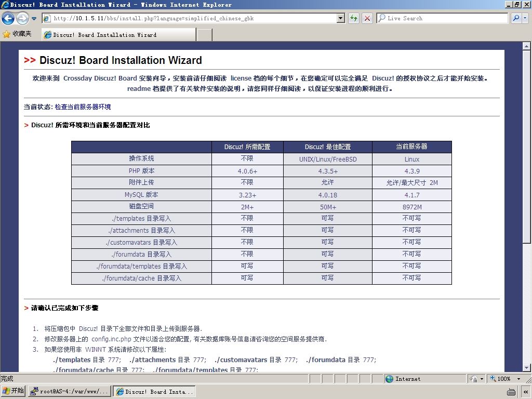Click the browser Back arrow button
This screenshot has width=532, height=399.
[8, 18]
